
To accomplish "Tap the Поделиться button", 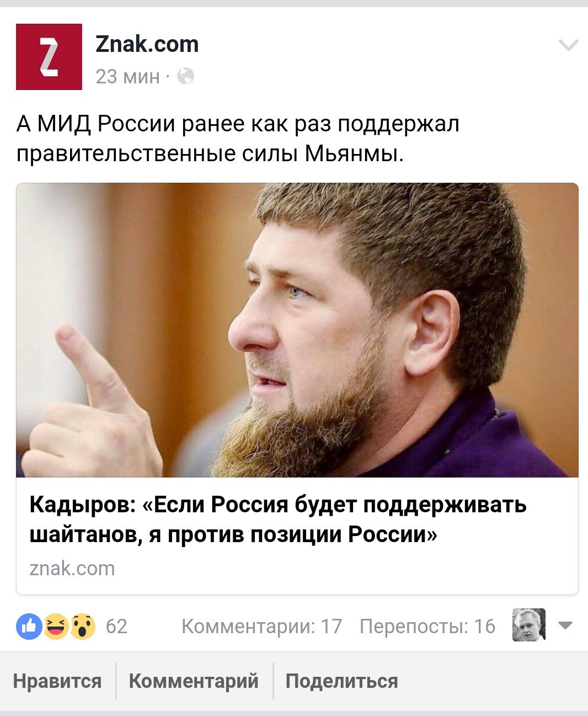I will 341,681.
